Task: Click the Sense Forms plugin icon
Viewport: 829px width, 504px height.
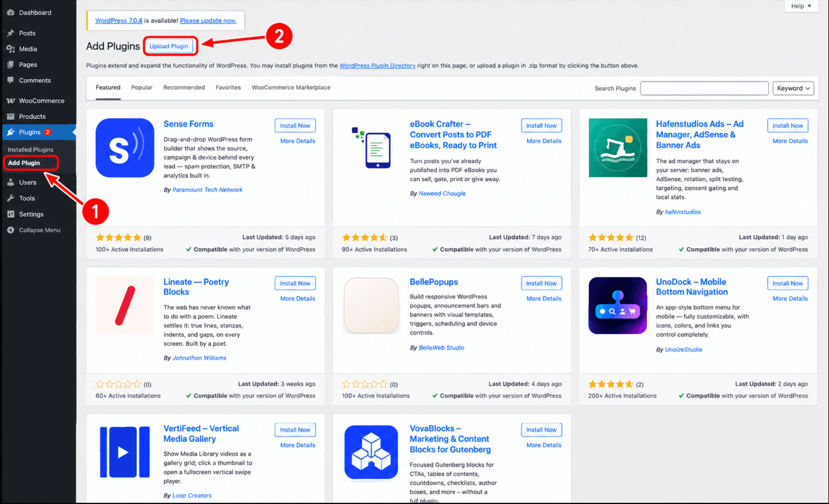Action: click(125, 147)
